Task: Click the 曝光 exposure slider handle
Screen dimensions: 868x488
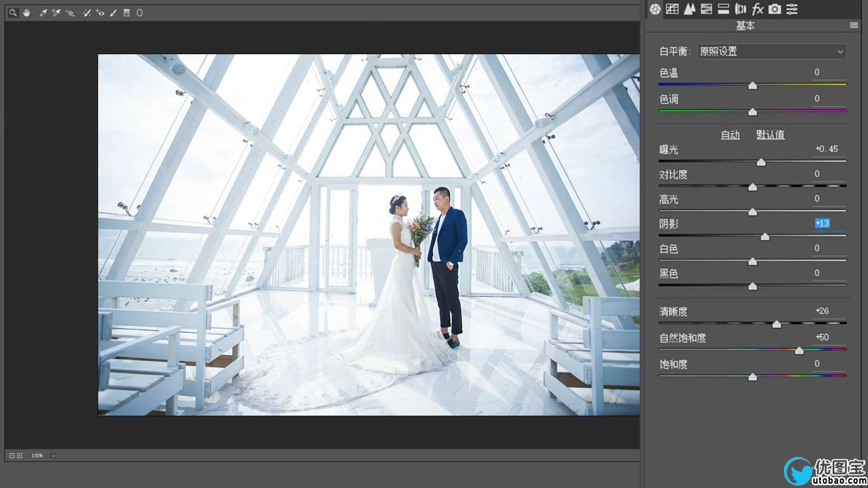Action: (x=761, y=162)
